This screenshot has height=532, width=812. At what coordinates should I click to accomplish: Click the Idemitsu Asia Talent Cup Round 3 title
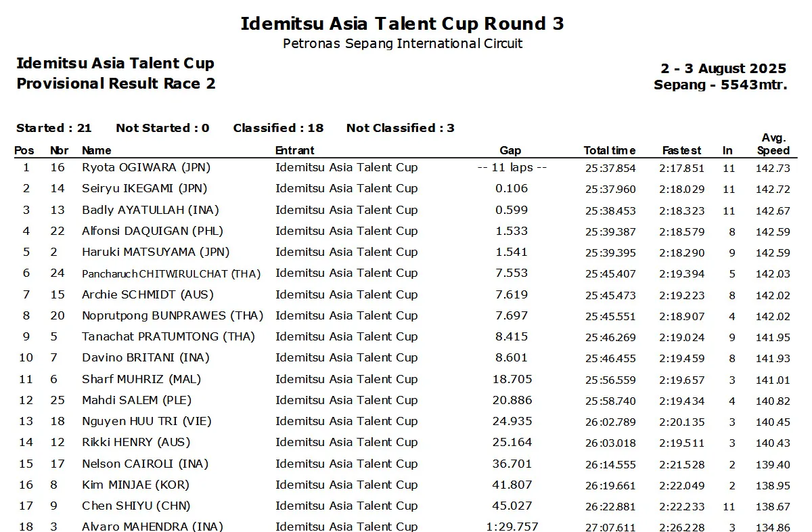point(402,24)
